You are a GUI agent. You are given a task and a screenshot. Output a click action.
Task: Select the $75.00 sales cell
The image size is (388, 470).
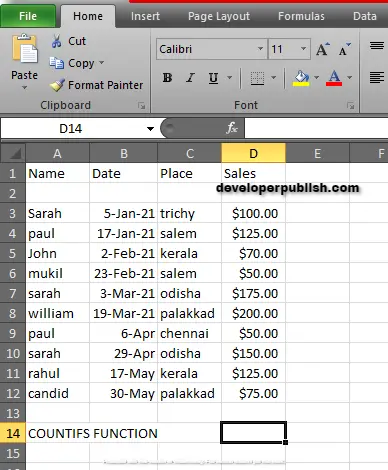[253, 393]
